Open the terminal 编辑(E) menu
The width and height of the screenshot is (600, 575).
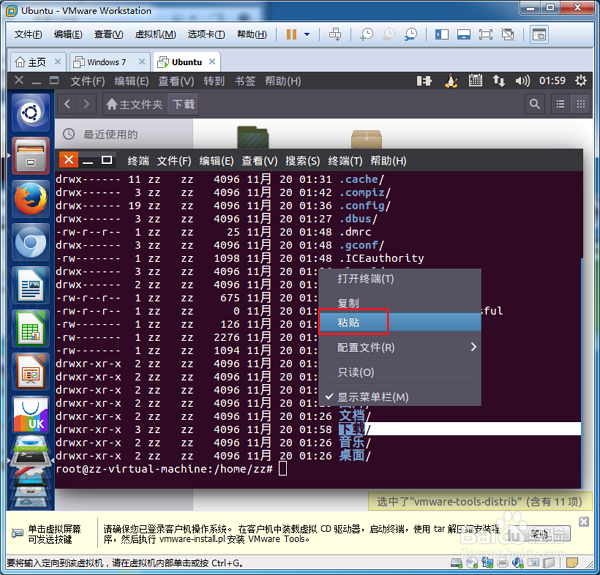pyautogui.click(x=216, y=161)
